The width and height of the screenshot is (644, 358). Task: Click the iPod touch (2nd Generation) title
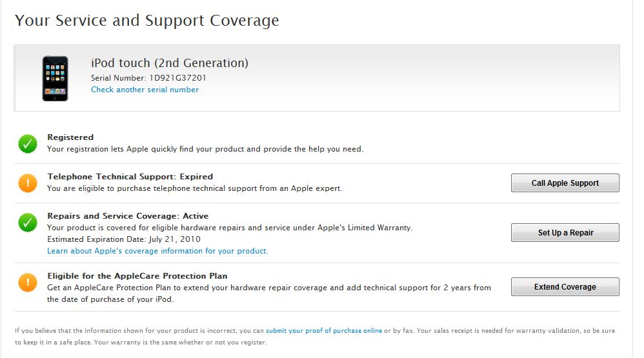pyautogui.click(x=170, y=63)
